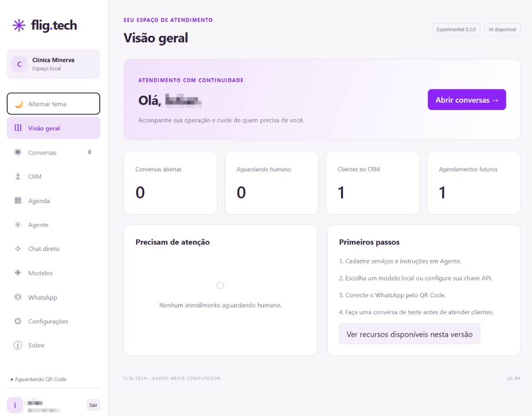
Task: Click the Conversas circle icon
Action: click(18, 152)
